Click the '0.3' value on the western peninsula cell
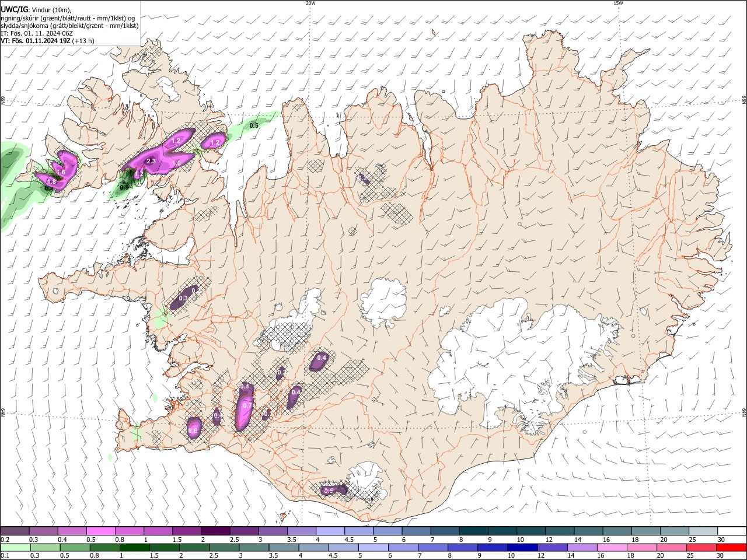 tap(183, 298)
